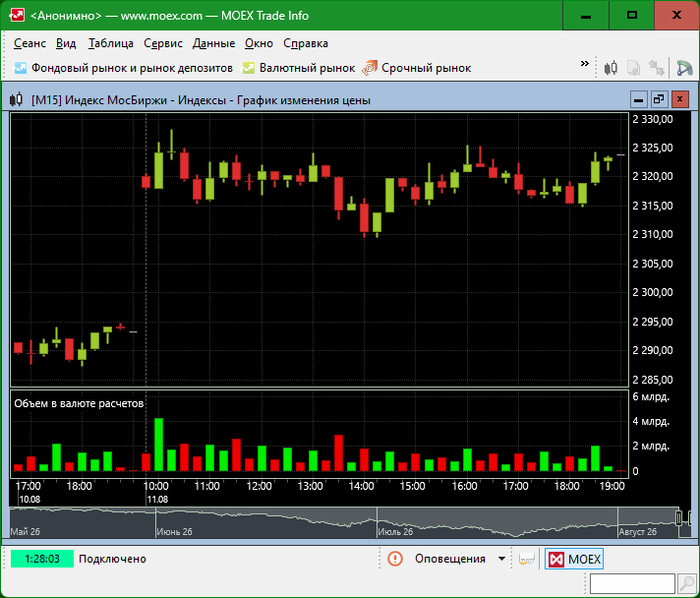Click the MOEX Trade Info app icon

(x=17, y=16)
